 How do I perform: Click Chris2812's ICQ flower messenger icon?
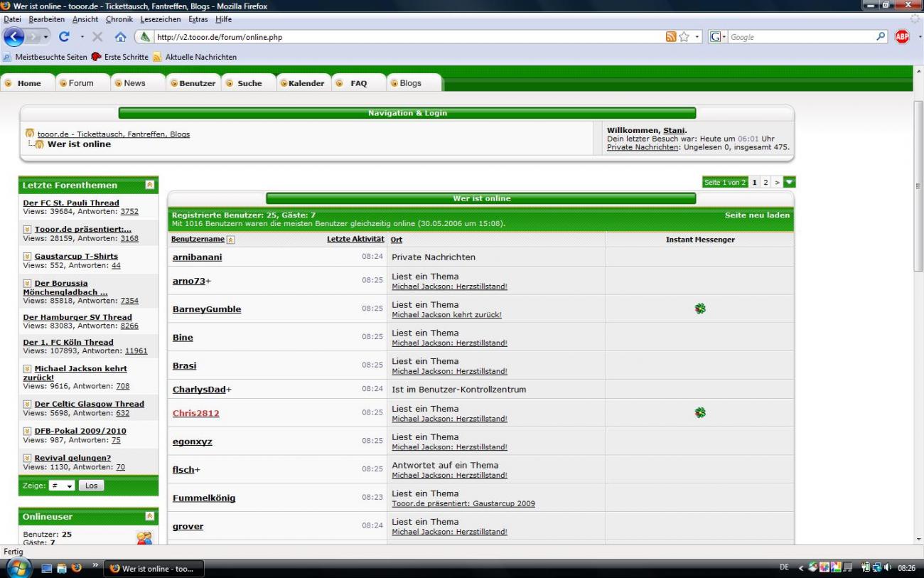click(x=700, y=412)
